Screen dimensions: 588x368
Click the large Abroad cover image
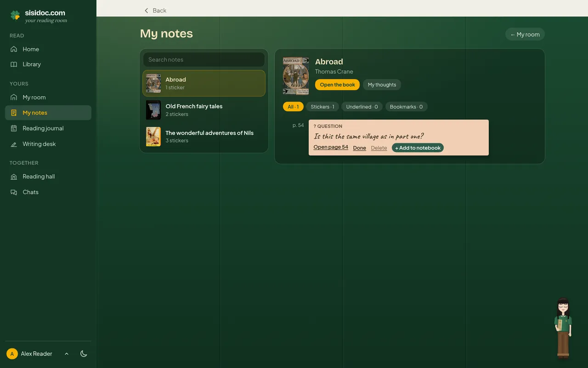[296, 76]
